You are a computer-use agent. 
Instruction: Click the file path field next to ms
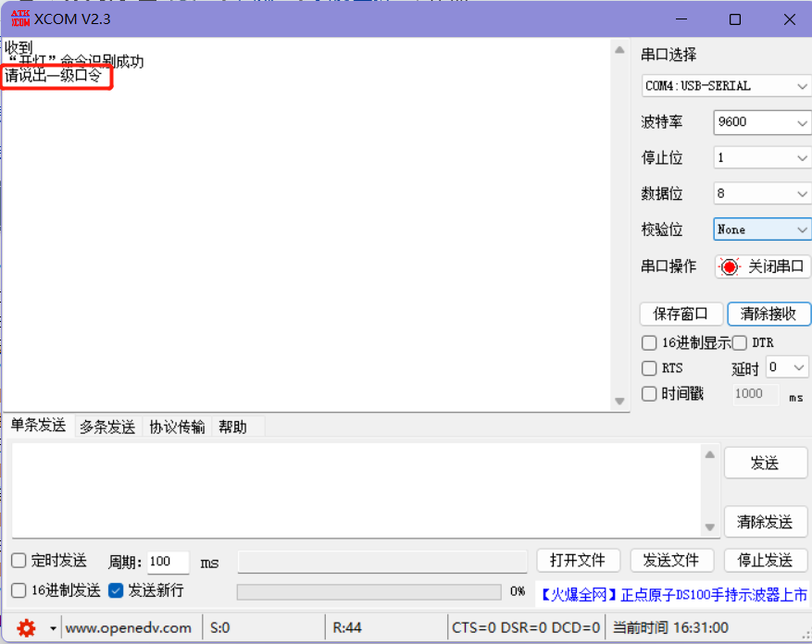[x=382, y=562]
